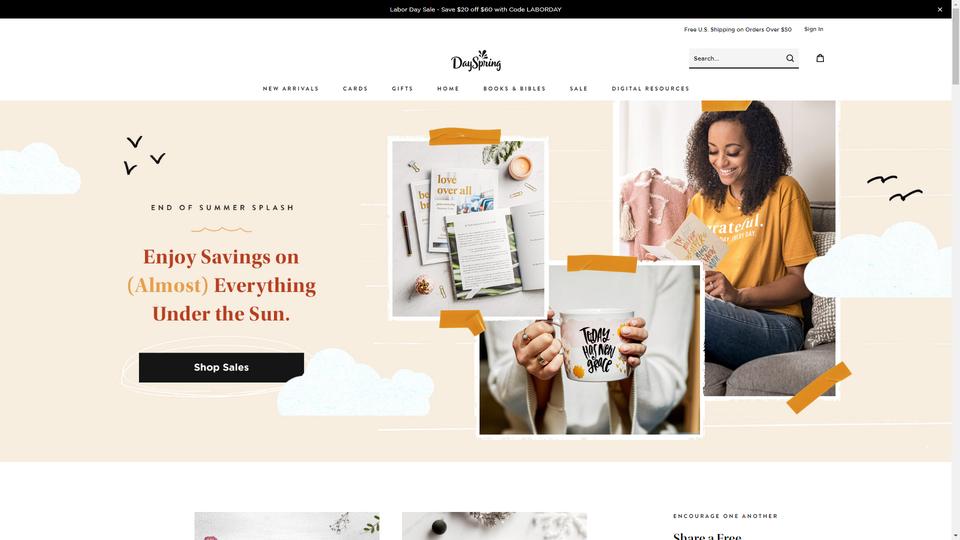Click the Labor Day Sale promo text
Image resolution: width=960 pixels, height=540 pixels.
tap(475, 9)
